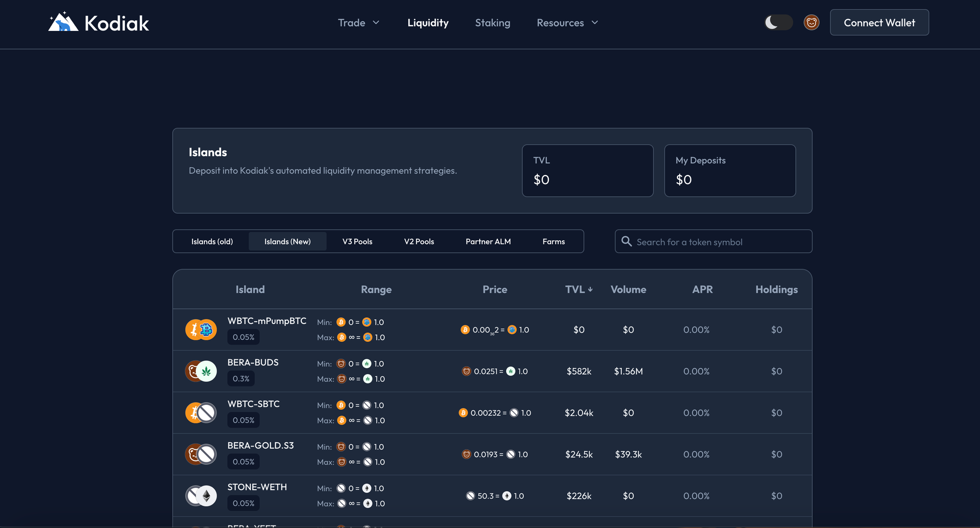Expand the Resources dropdown menu
Image resolution: width=980 pixels, height=528 pixels.
(x=567, y=23)
